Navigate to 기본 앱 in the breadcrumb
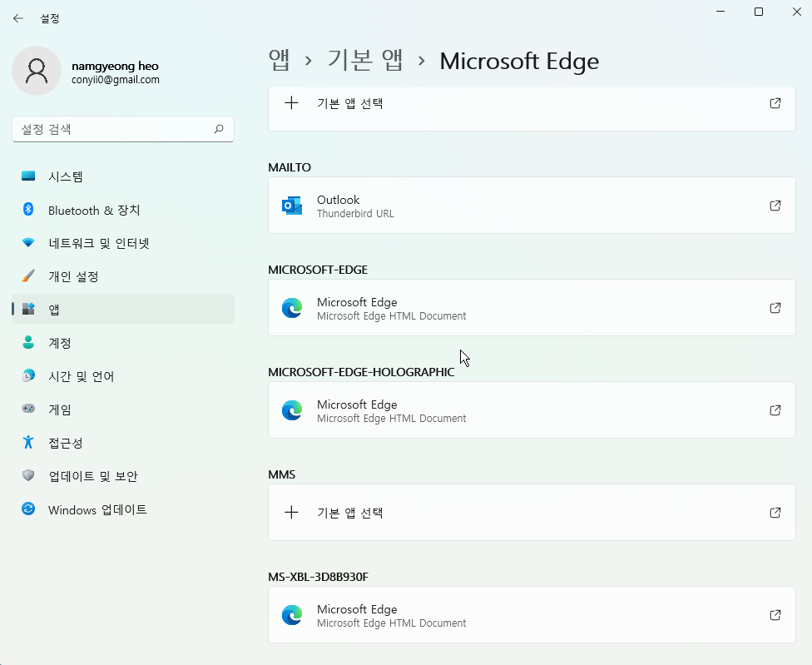This screenshot has width=812, height=665. [365, 61]
